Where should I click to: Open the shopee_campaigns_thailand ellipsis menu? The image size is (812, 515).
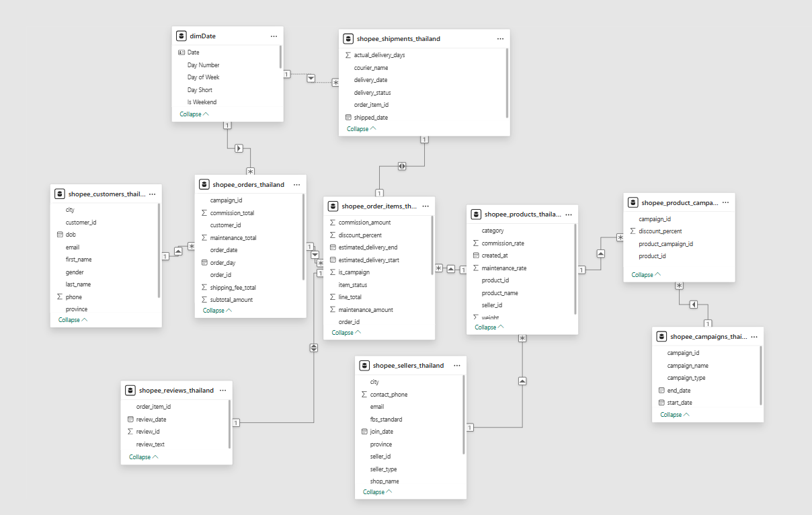pyautogui.click(x=754, y=337)
